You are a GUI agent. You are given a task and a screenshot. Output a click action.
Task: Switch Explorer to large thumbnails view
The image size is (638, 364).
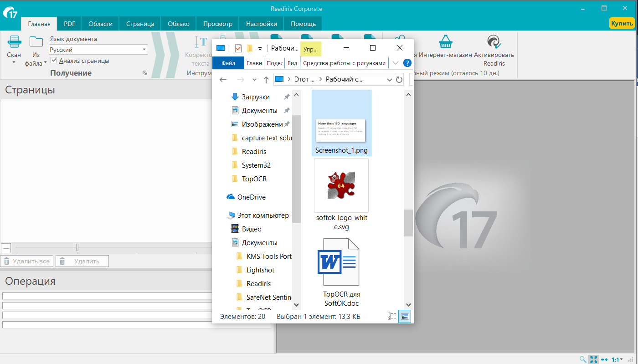click(405, 316)
